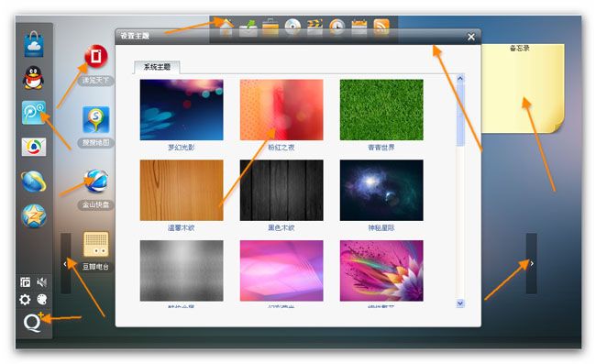596x364 pixels.
Task: Mute sound with the speaker icon
Action: [42, 281]
